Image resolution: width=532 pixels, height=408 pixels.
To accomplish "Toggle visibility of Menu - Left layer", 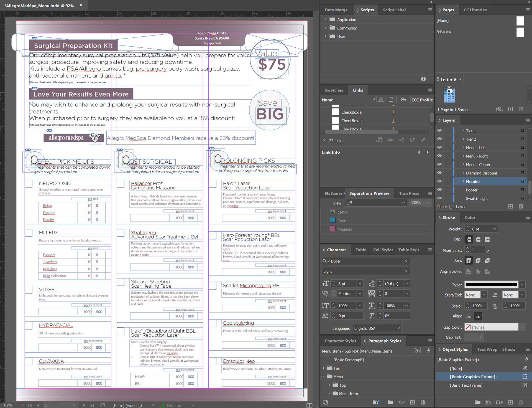I will pos(439,147).
